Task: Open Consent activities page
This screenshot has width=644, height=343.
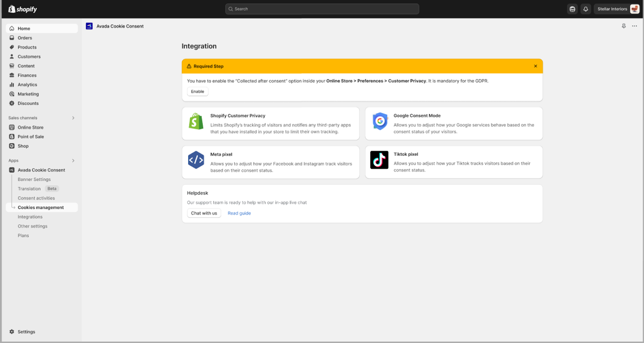Action: tap(36, 198)
